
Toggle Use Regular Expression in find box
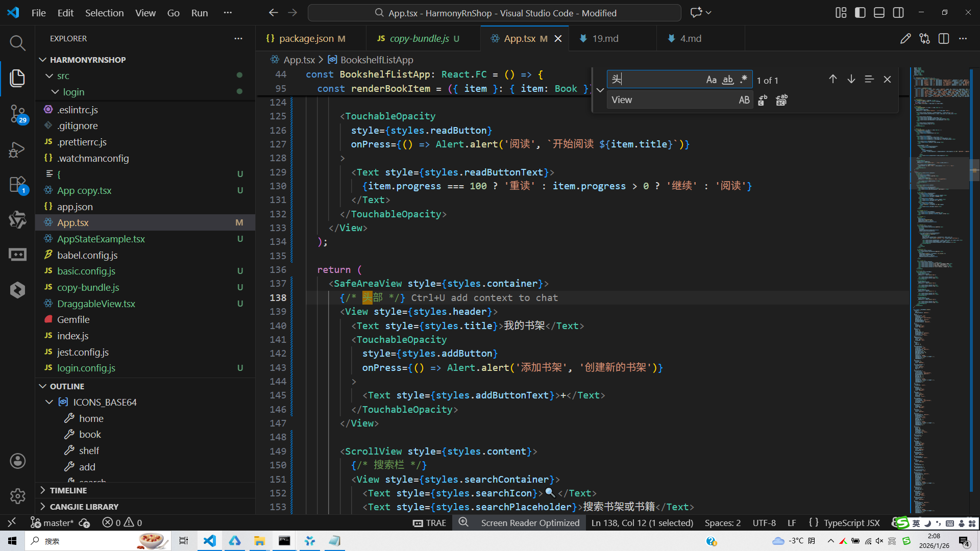click(x=744, y=80)
